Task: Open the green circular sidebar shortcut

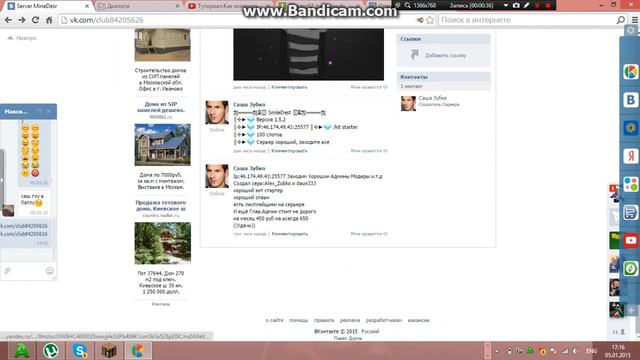Action: 631,269
